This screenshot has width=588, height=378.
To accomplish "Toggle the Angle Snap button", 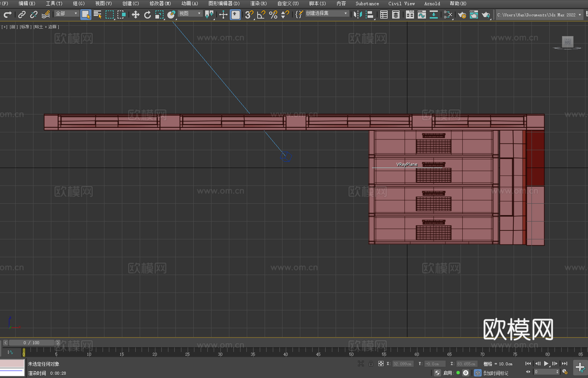I will (261, 14).
